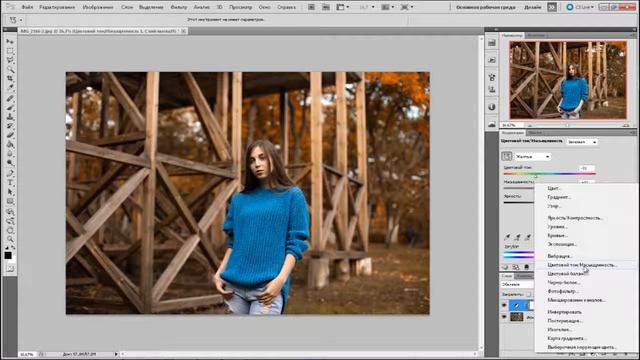Toggle Quick Mask mode

pos(10,269)
